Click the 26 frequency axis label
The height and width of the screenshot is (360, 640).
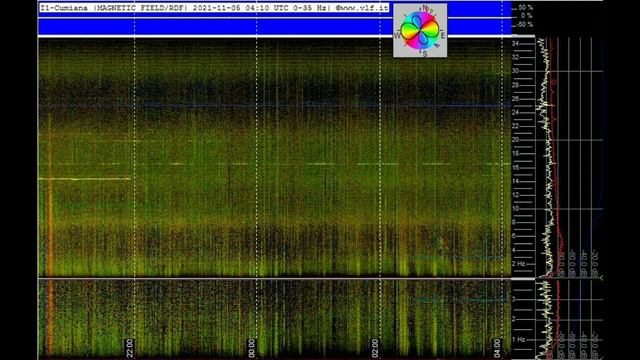[x=516, y=99]
